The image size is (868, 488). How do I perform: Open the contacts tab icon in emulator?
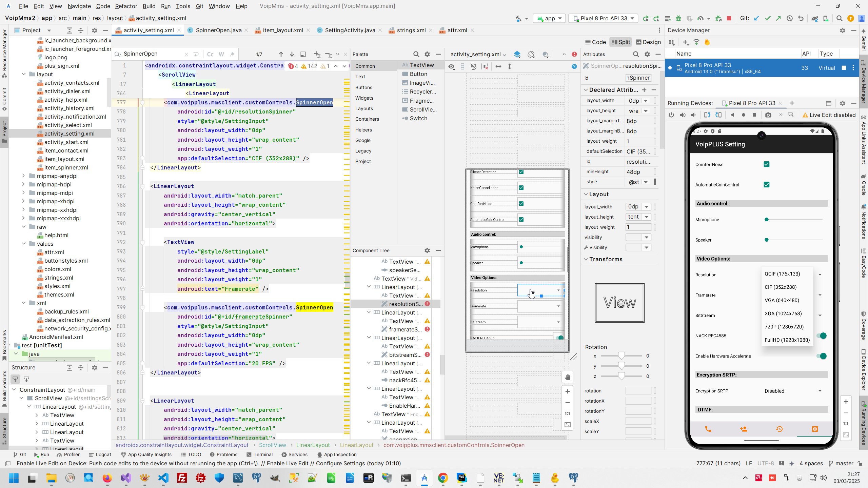(744, 429)
